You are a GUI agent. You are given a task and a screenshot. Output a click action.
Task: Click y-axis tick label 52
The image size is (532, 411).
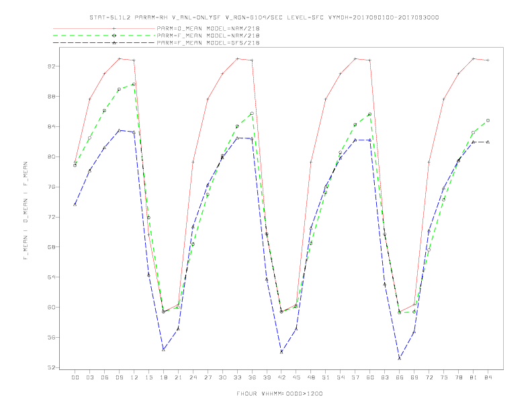[52, 367]
